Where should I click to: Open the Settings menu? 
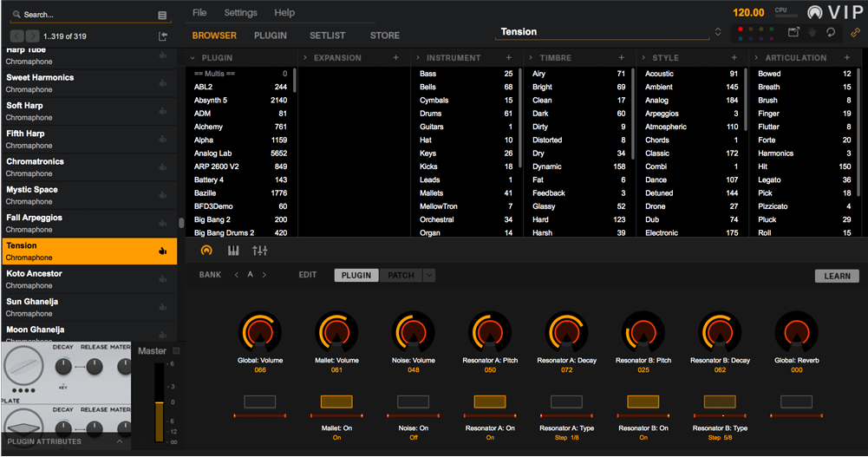(x=240, y=13)
